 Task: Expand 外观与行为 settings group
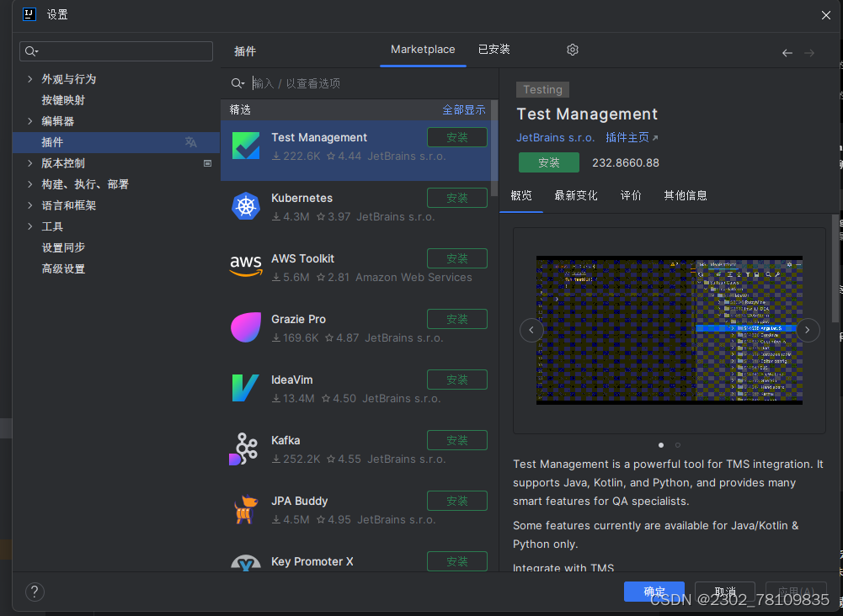[30, 79]
